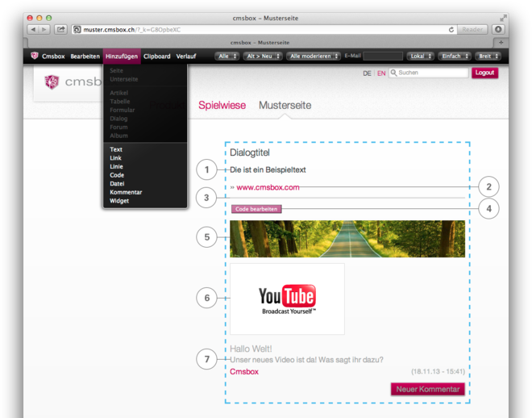Open the 'Lokal' dropdown
532x418 pixels.
tap(419, 56)
